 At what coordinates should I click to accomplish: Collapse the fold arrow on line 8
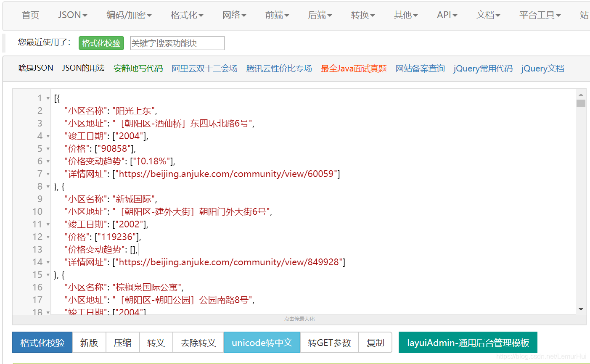(x=48, y=187)
